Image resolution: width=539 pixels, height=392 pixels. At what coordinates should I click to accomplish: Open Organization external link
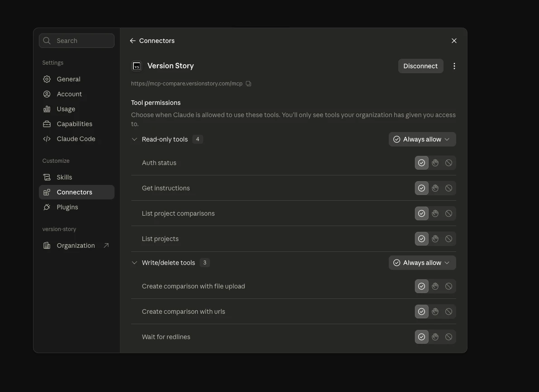[76, 246]
